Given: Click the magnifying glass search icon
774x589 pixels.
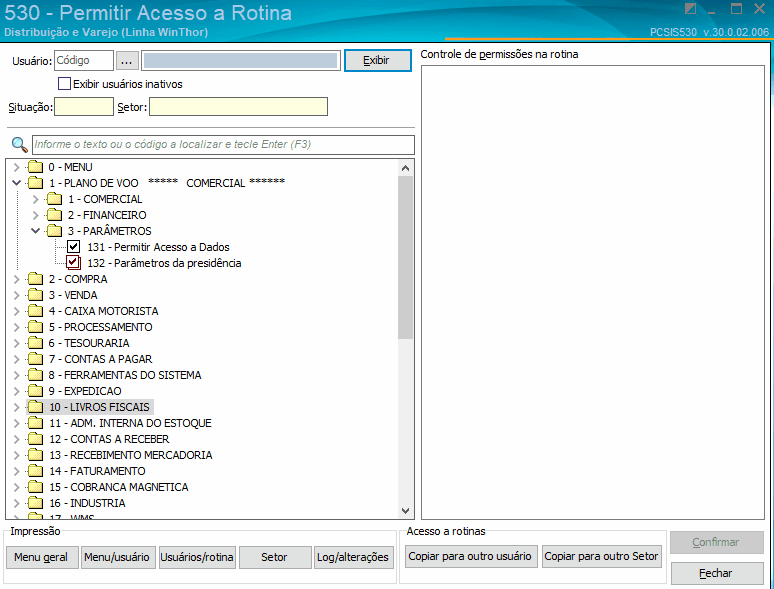Looking at the screenshot, I should tap(19, 145).
